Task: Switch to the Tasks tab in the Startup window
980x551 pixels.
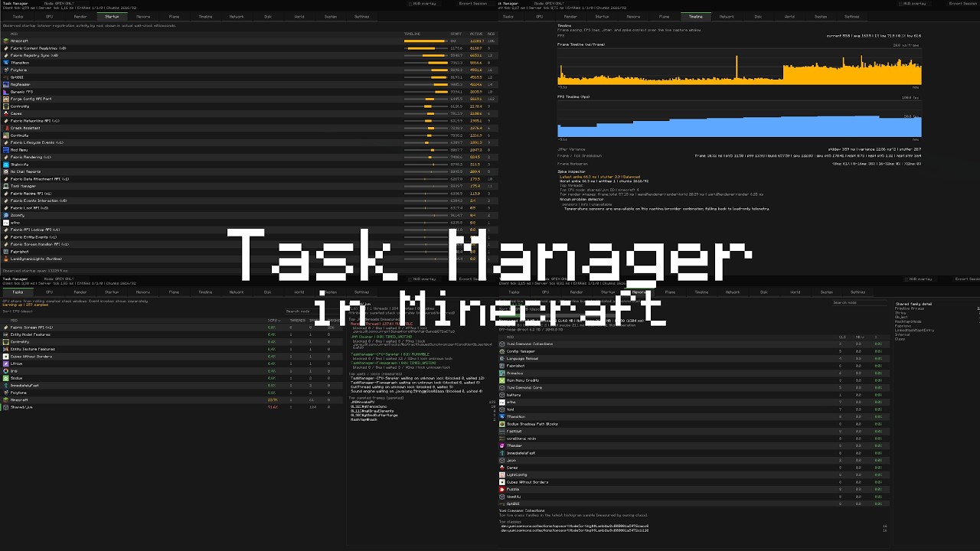Action: 18,16
